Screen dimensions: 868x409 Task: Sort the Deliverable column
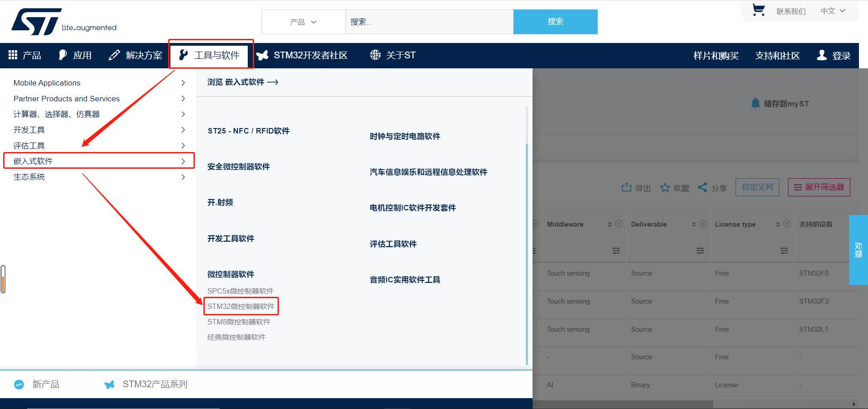click(x=694, y=224)
